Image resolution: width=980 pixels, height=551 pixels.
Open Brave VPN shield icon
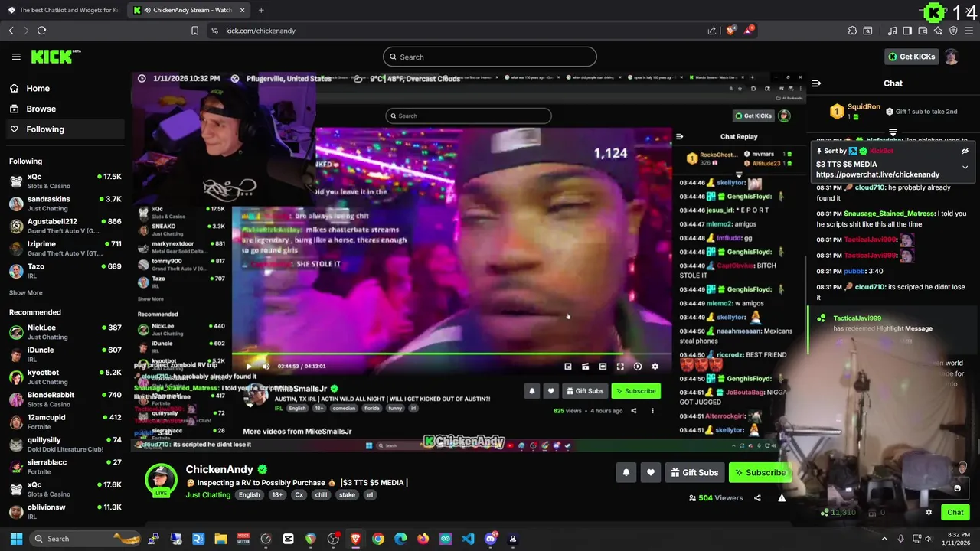pos(953,31)
